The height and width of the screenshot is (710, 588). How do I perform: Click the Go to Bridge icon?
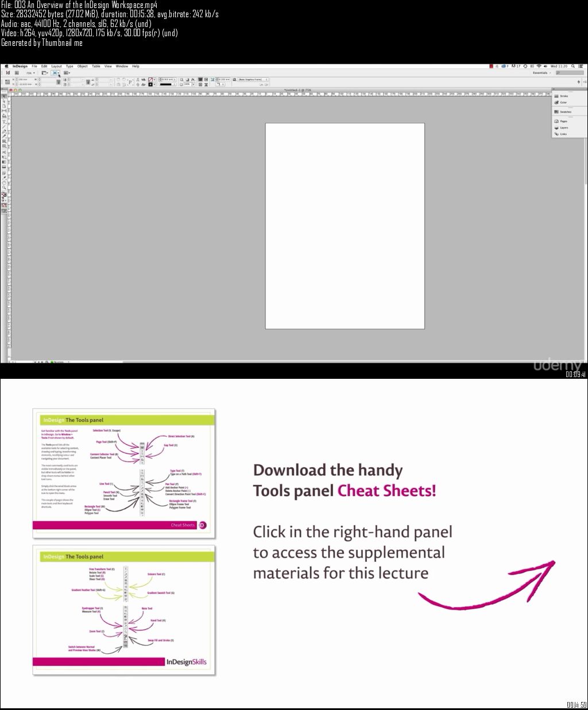(17, 73)
